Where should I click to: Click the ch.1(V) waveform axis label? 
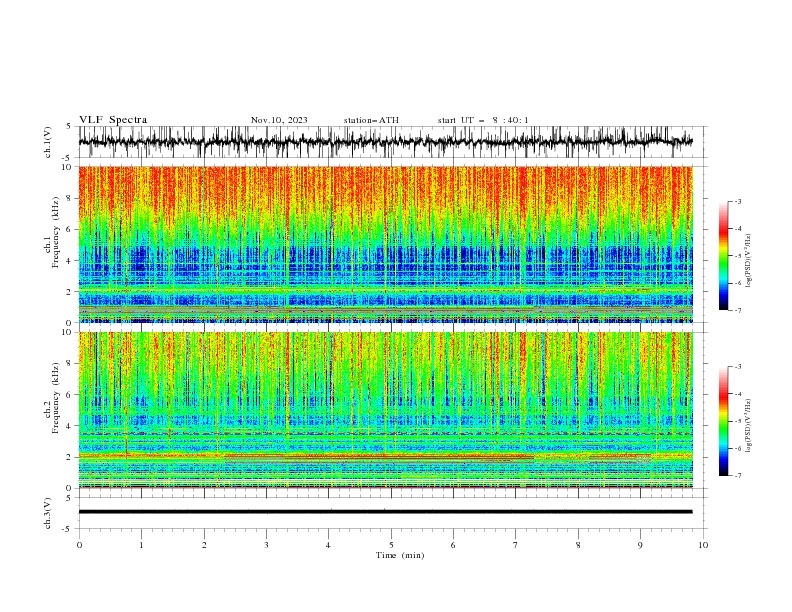pyautogui.click(x=48, y=142)
